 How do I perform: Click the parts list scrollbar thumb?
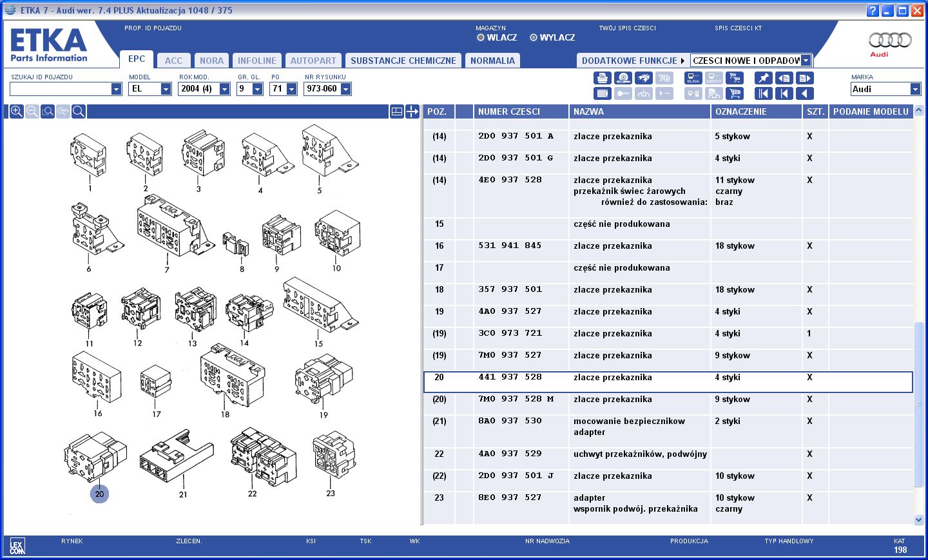pyautogui.click(x=918, y=404)
